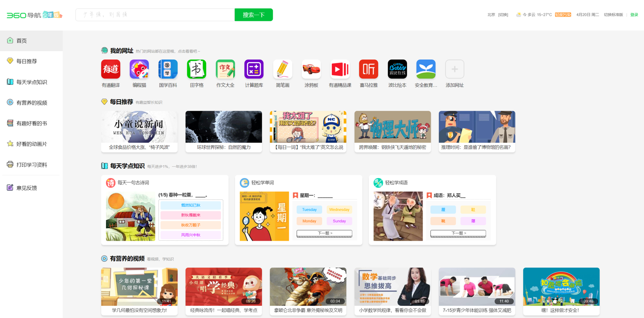Viewport: 644px width, 318px height.
Task: Open the 编程猫 site icon
Action: pos(139,69)
